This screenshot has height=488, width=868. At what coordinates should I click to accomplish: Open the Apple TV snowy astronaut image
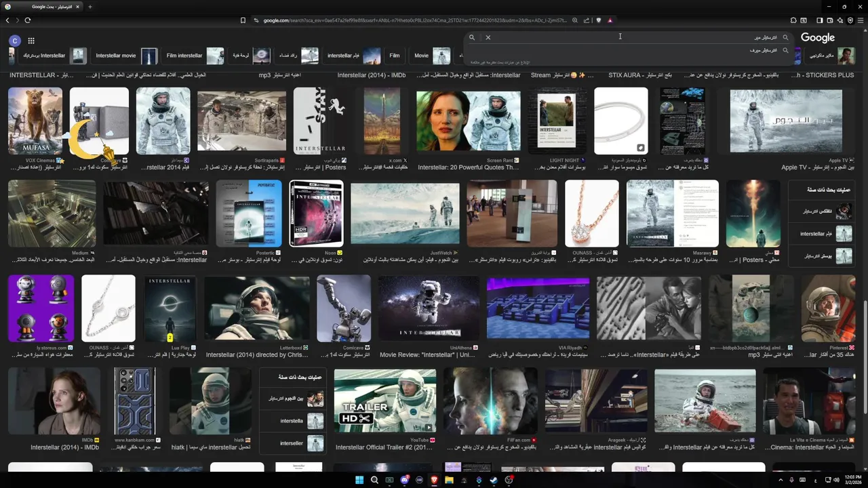click(x=786, y=121)
